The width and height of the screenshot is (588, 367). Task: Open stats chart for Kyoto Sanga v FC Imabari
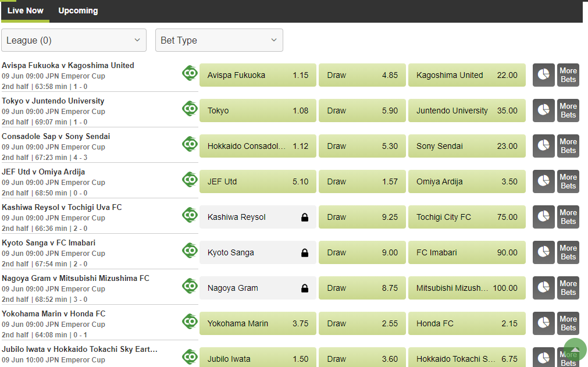(x=543, y=252)
